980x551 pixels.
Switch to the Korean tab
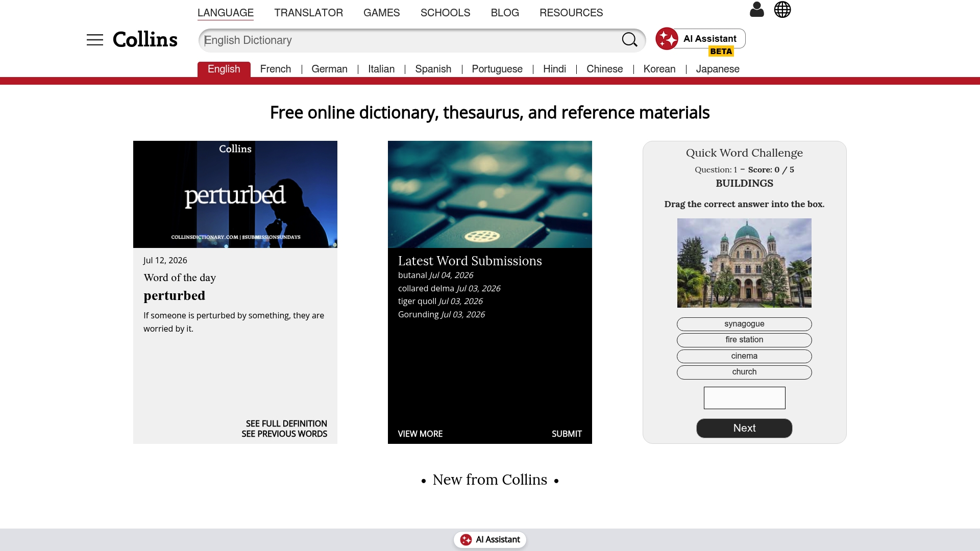click(x=659, y=69)
